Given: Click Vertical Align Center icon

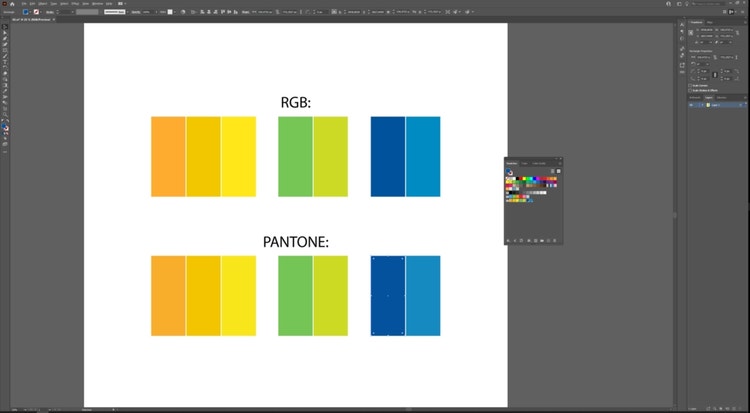Looking at the screenshot, I should (x=229, y=12).
